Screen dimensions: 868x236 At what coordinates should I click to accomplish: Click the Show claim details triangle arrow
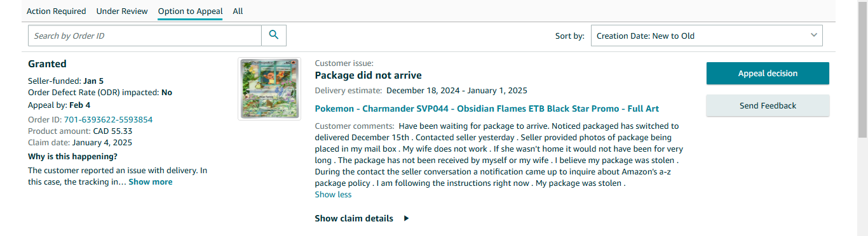coord(407,218)
